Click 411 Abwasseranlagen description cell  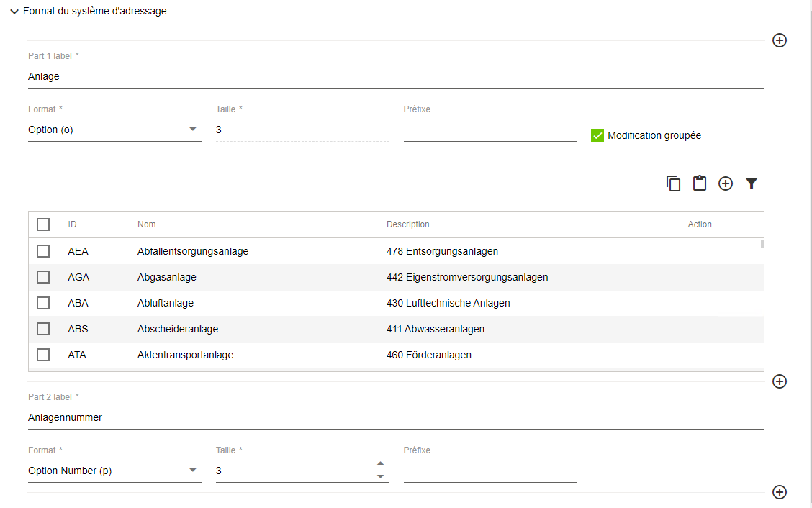coord(527,329)
